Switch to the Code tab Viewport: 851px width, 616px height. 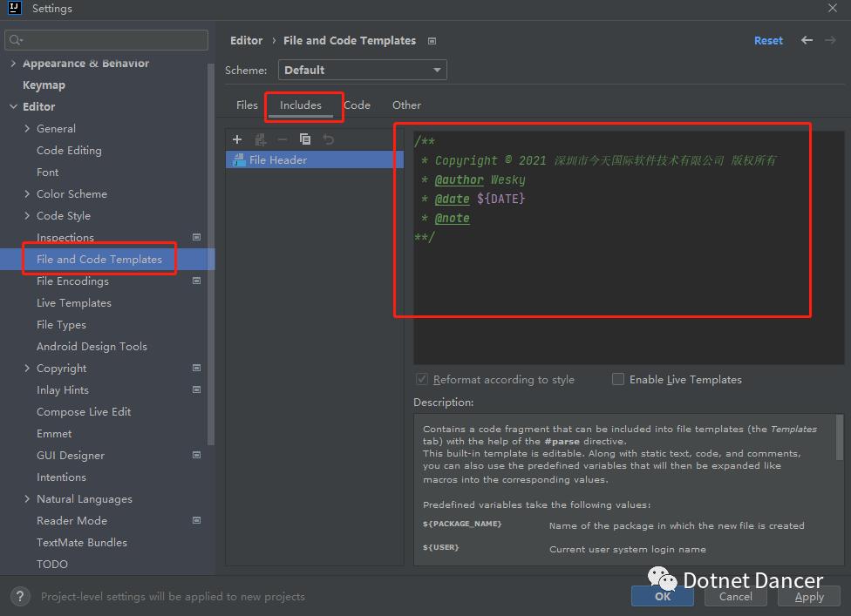357,105
